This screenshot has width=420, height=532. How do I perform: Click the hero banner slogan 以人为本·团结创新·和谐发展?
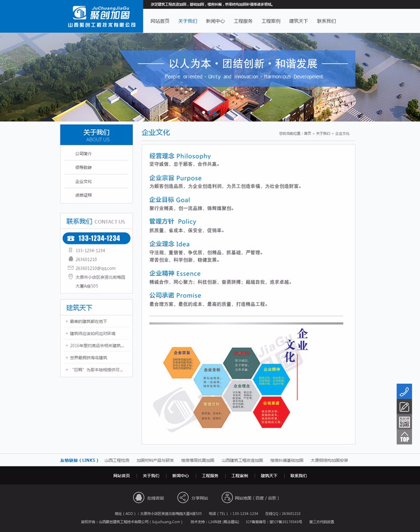tap(243, 63)
